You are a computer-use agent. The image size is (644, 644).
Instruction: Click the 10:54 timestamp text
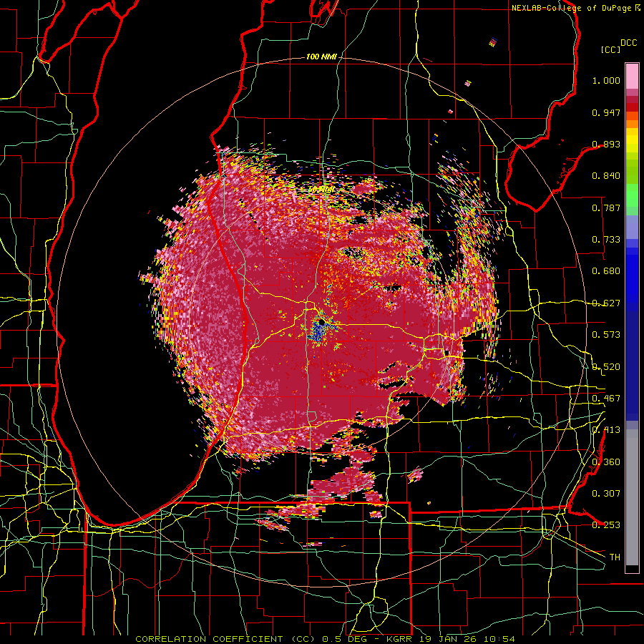pyautogui.click(x=499, y=639)
